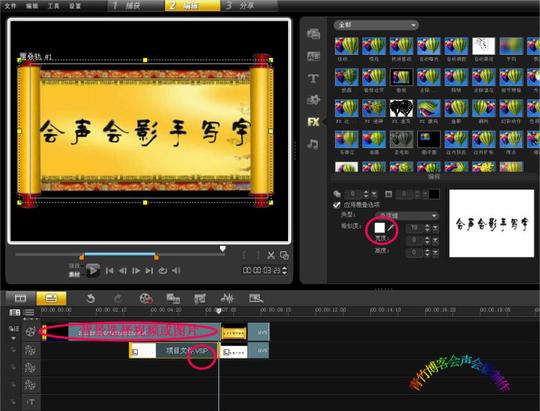
Task: Open the Title library T icon
Action: [313, 78]
